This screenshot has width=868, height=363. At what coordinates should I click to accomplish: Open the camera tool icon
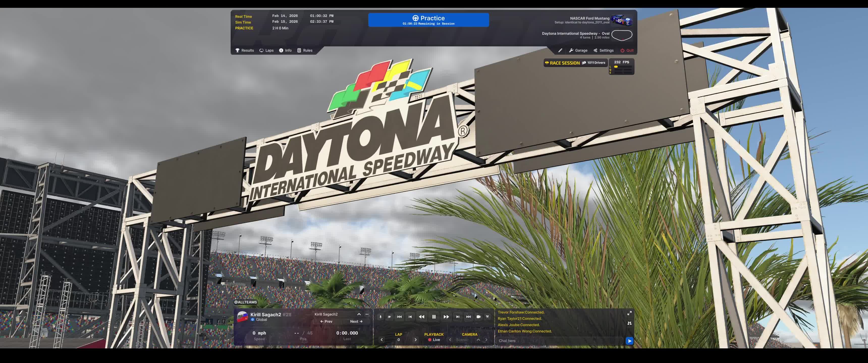coord(478,317)
